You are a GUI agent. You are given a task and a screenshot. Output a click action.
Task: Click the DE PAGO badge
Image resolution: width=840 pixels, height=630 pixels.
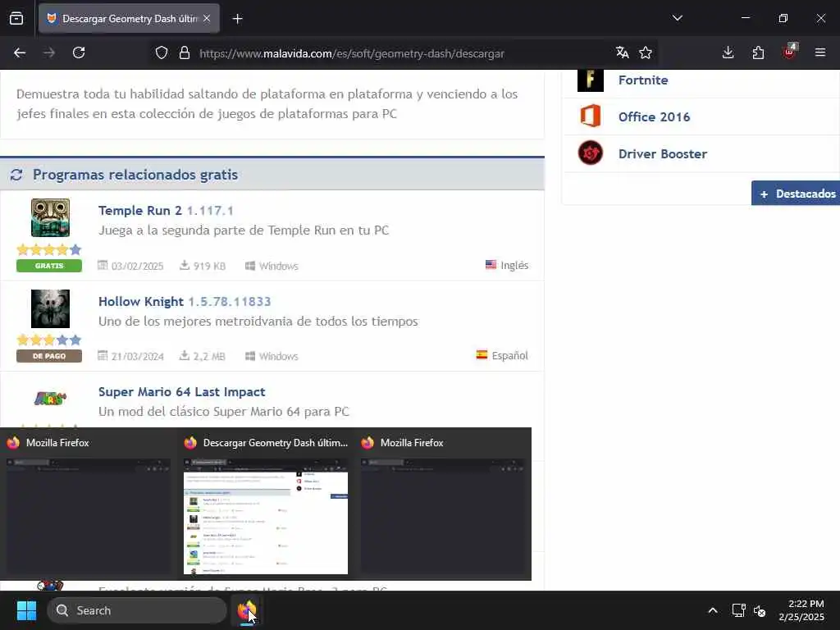click(x=49, y=356)
